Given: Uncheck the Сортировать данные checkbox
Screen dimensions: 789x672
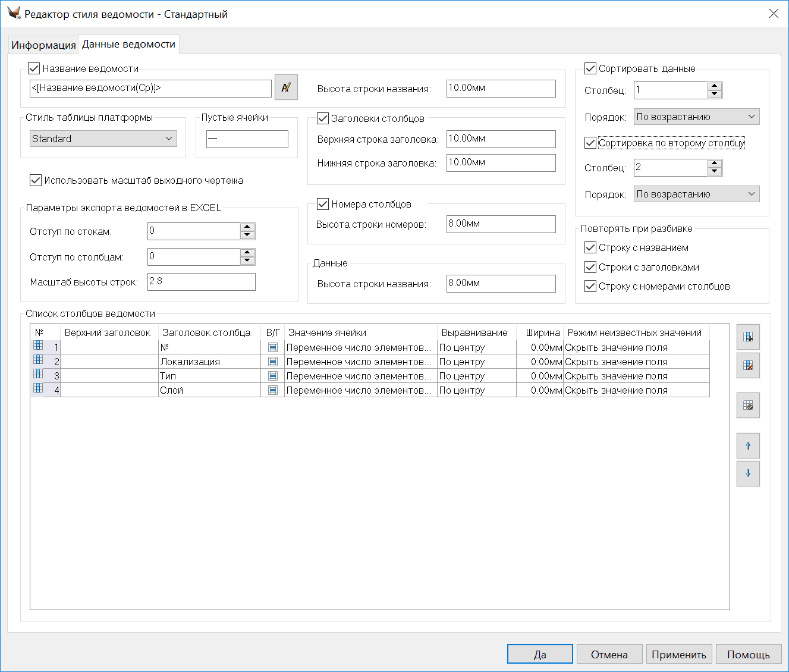Looking at the screenshot, I should 590,68.
